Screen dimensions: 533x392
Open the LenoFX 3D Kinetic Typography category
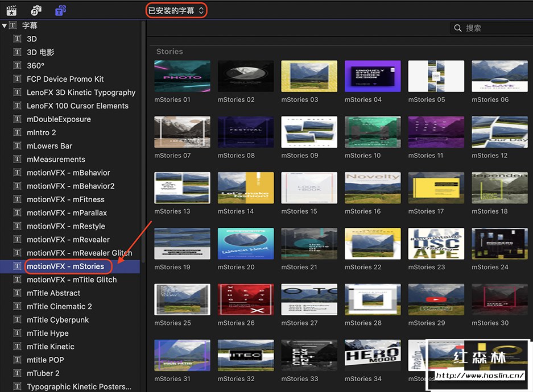(81, 92)
